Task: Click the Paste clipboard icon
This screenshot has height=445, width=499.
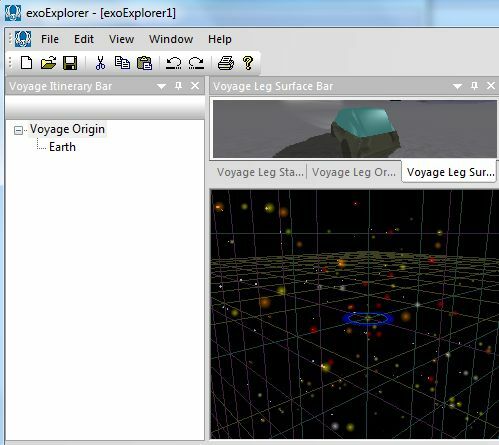Action: (144, 63)
